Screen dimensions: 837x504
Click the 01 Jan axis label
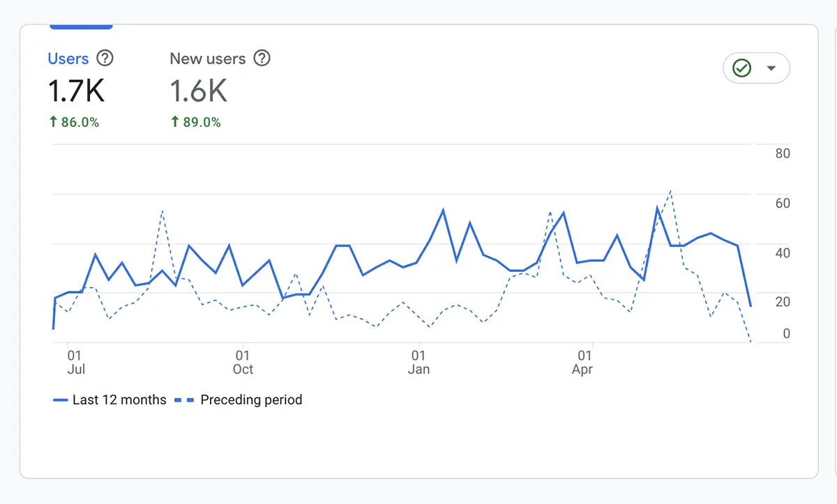[418, 360]
